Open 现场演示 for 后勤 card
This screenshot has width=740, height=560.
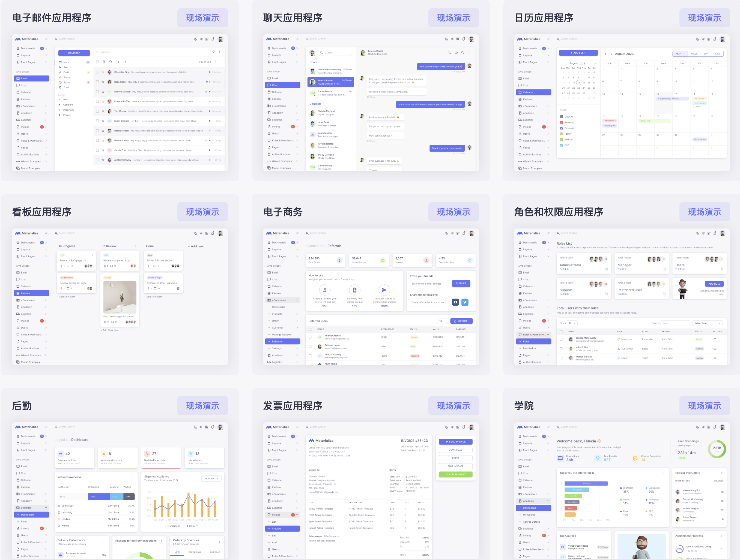click(202, 405)
